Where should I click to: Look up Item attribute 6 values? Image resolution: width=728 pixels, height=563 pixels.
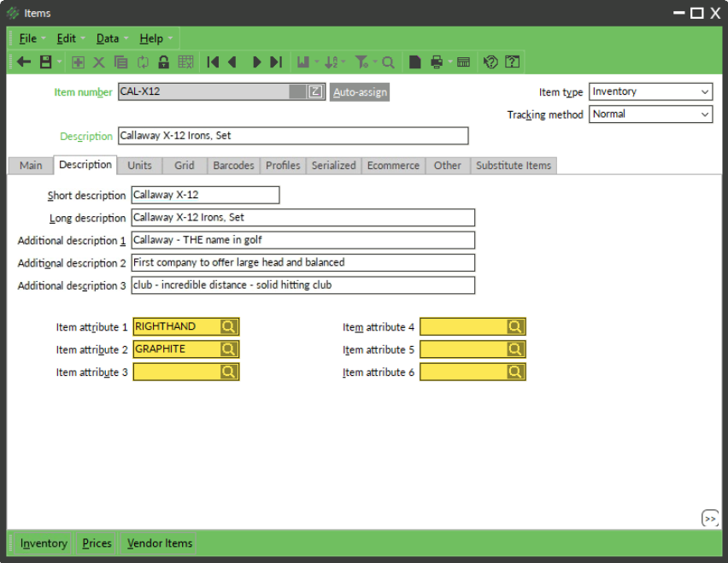[515, 372]
